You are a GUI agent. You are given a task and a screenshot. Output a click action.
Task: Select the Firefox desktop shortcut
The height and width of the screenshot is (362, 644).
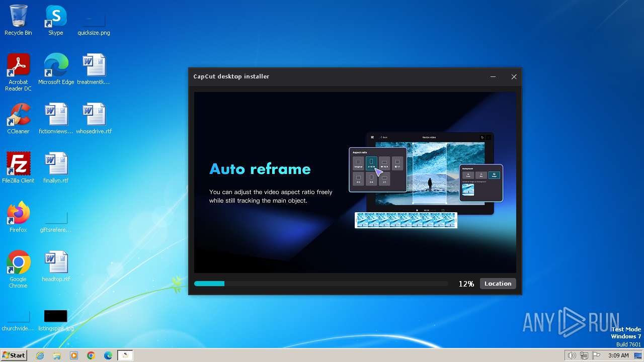tap(18, 218)
